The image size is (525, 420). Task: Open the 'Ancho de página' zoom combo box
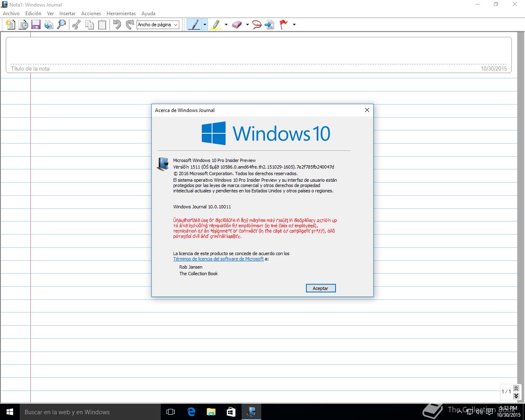[x=158, y=25]
